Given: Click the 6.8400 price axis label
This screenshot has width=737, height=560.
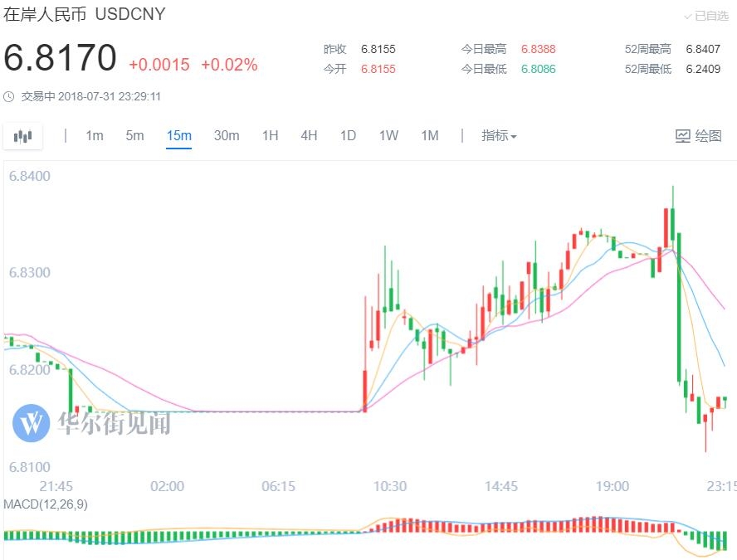Looking at the screenshot, I should (30, 176).
